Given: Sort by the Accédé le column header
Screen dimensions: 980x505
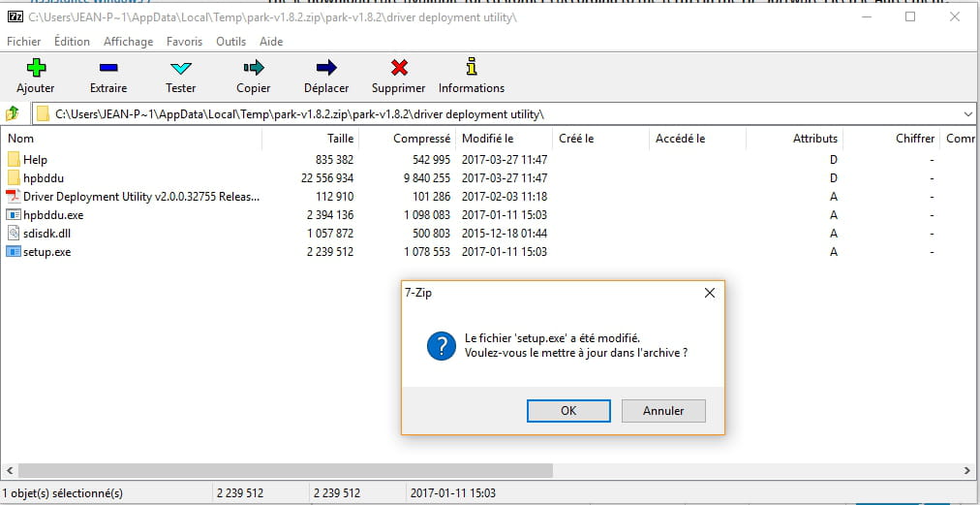Looking at the screenshot, I should click(x=698, y=139).
